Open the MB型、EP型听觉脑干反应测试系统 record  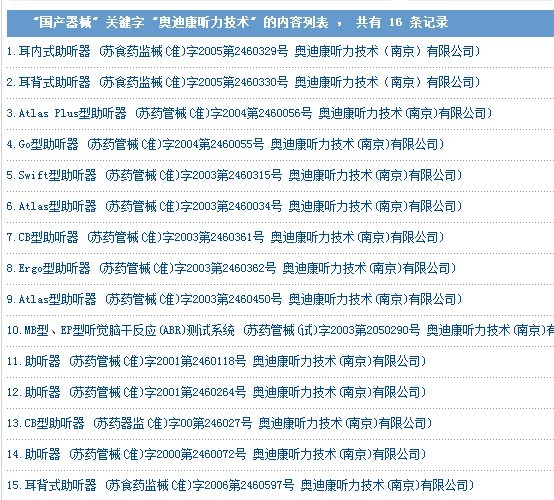[281, 330]
